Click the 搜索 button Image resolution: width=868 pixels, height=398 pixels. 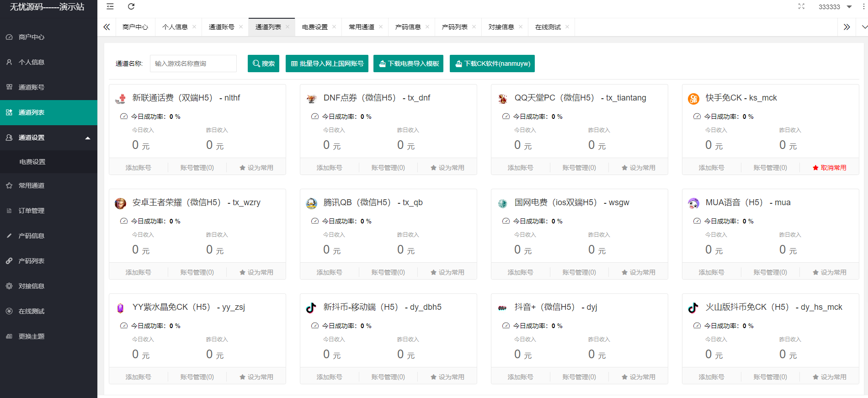[264, 64]
